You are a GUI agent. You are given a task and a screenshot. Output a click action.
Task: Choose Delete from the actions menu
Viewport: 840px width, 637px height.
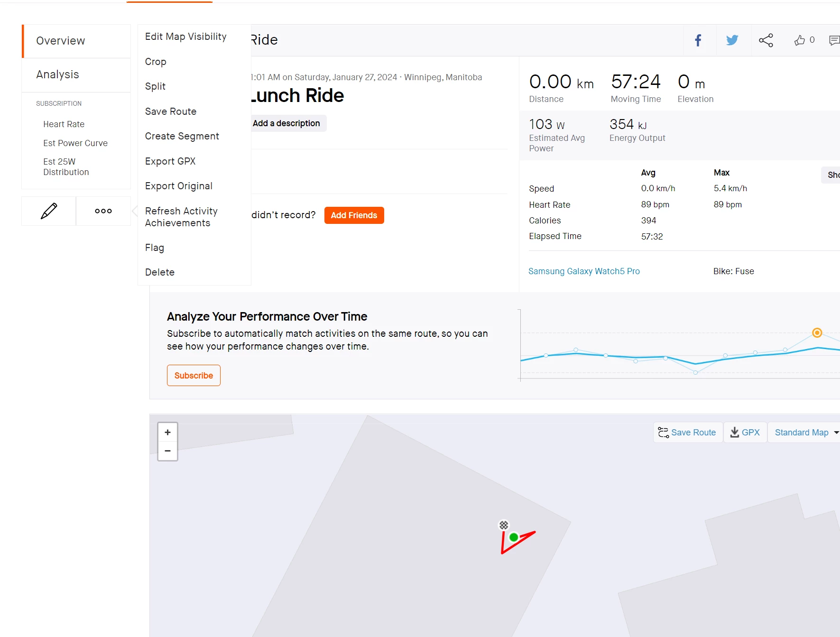coord(160,272)
